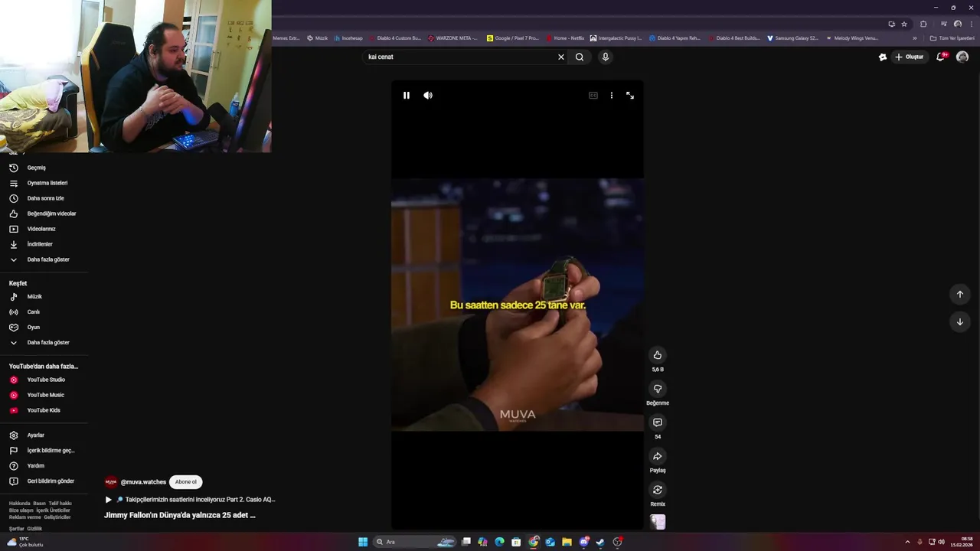Open the Tüm Yer İşaretleri folder
Viewport: 980px width, 551px height.
pyautogui.click(x=952, y=37)
